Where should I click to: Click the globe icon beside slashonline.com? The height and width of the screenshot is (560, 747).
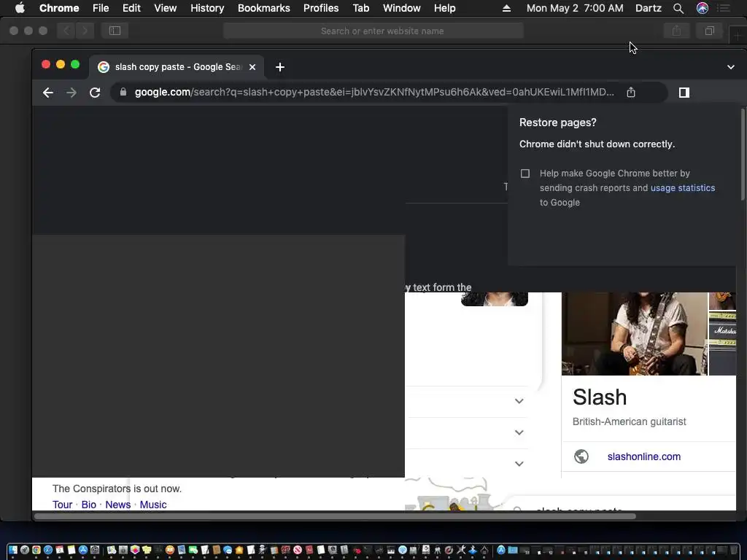581,456
